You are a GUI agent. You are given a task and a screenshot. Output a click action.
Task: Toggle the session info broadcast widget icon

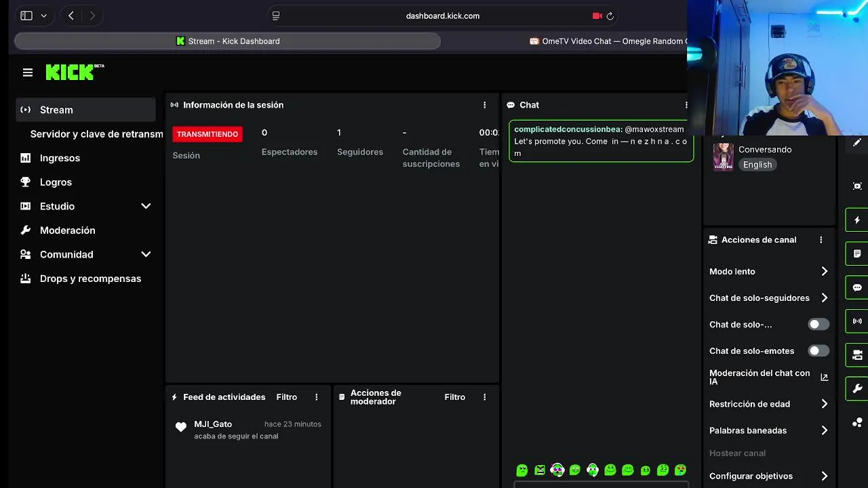[857, 321]
